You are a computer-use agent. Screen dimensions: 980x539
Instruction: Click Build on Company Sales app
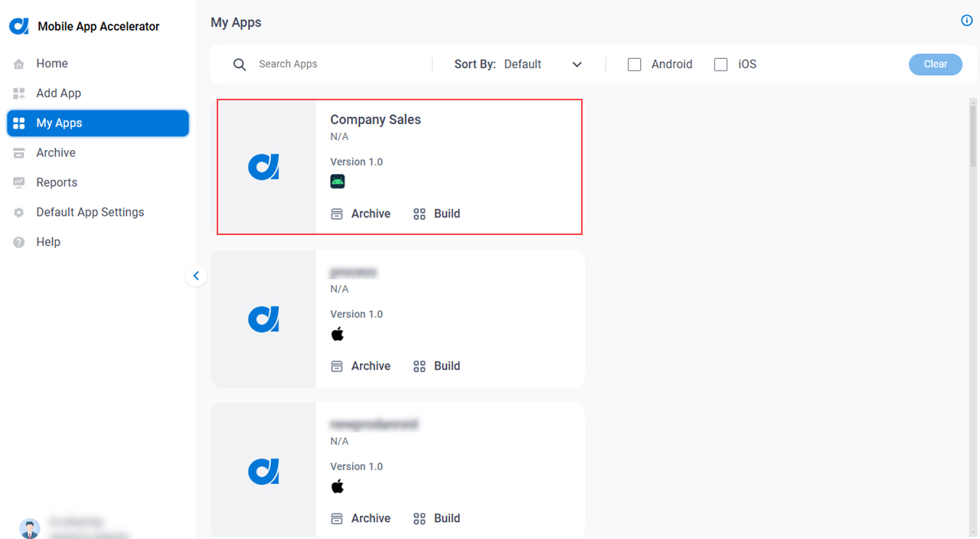click(437, 214)
